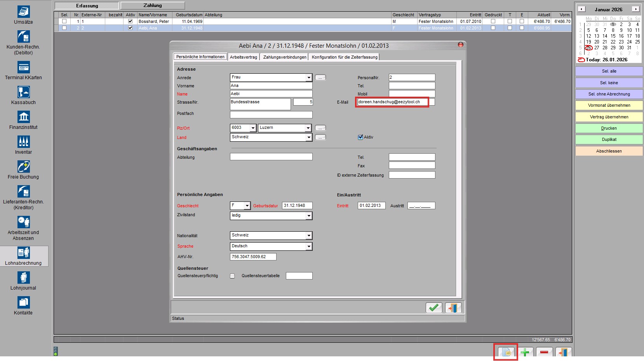Go to Arbeitszeit und Absenzen
This screenshot has height=361, width=644.
[23, 222]
